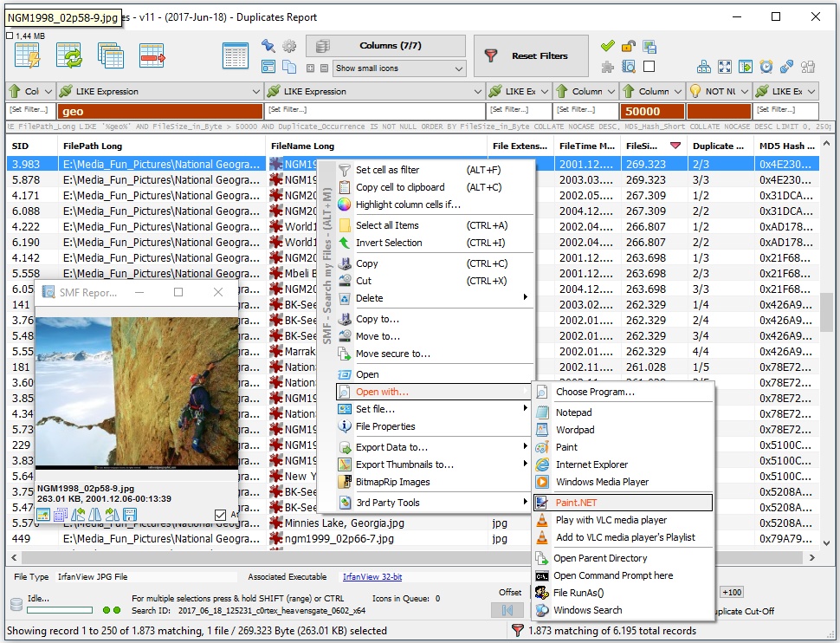Click the large blue list view icon
The image size is (840, 643).
click(x=236, y=55)
